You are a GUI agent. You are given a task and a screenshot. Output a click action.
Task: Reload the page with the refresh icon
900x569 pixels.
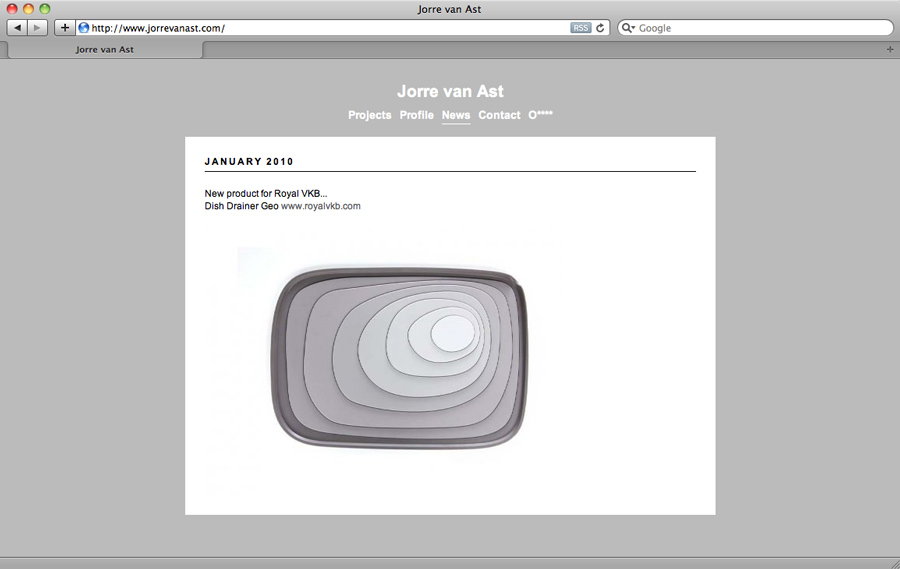pyautogui.click(x=600, y=28)
